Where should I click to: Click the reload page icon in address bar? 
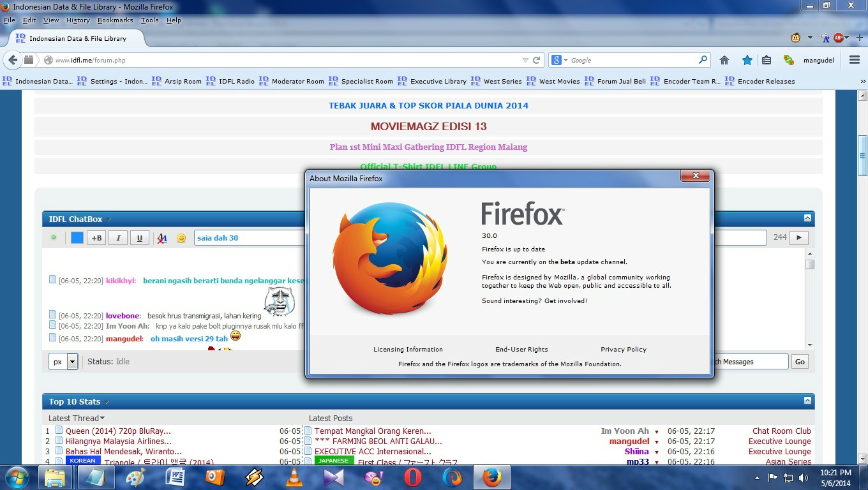click(x=537, y=60)
